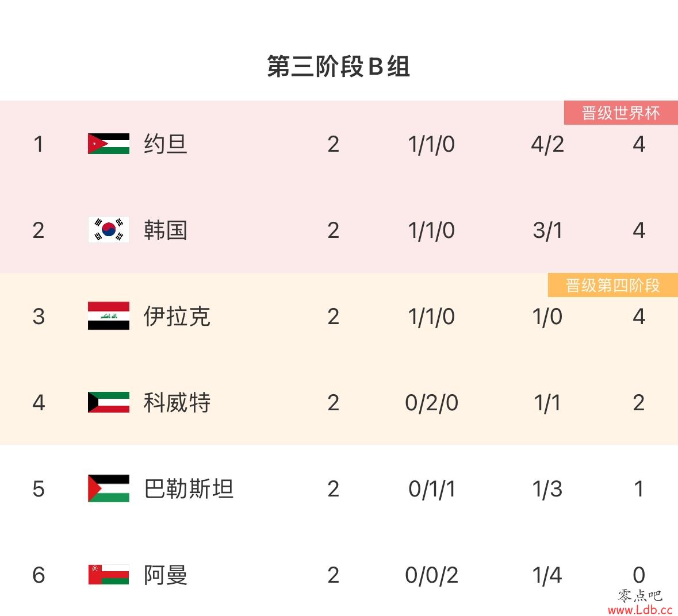Screen dimensions: 678x616
Task: Select the 晋级第四阶段 orange label
Action: coord(612,285)
